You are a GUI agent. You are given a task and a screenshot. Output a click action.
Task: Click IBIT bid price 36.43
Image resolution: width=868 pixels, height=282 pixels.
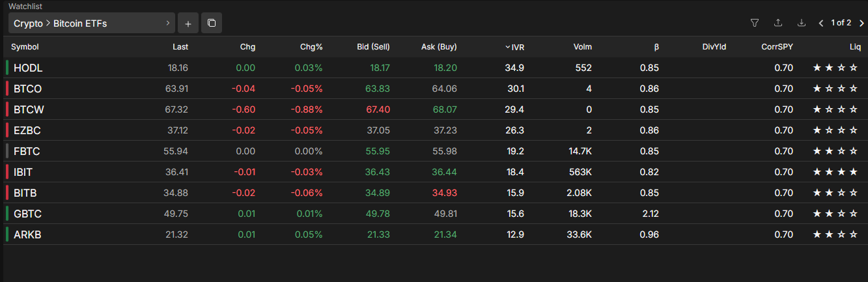tap(378, 172)
